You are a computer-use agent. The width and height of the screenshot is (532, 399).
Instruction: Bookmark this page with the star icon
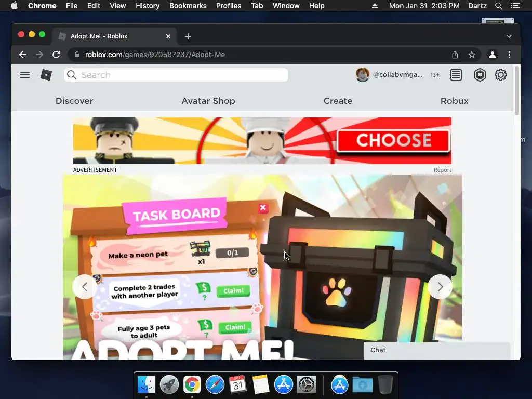pyautogui.click(x=472, y=55)
